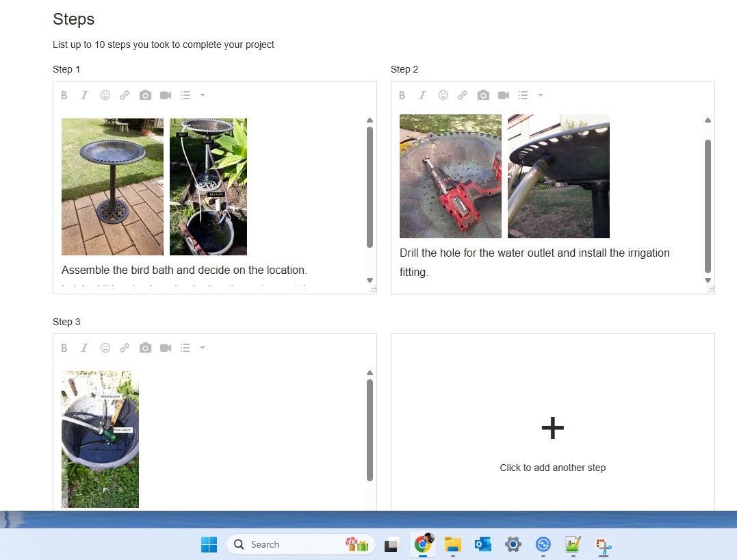Toggle bold formatting in Step 3 editor
This screenshot has width=737, height=560.
(x=64, y=348)
